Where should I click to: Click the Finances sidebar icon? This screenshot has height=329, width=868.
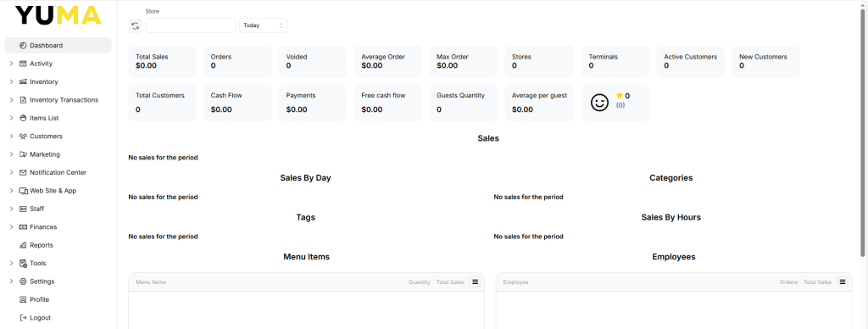(23, 227)
